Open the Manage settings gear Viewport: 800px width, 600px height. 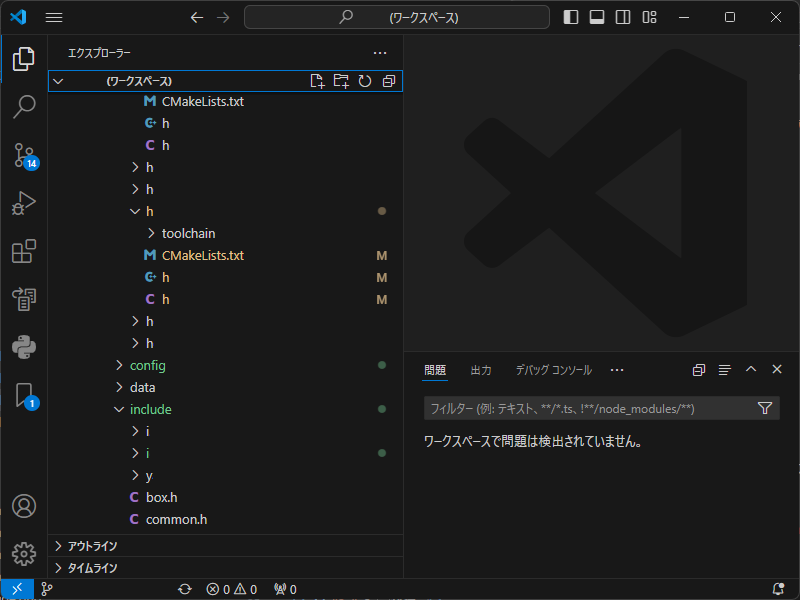[23, 554]
